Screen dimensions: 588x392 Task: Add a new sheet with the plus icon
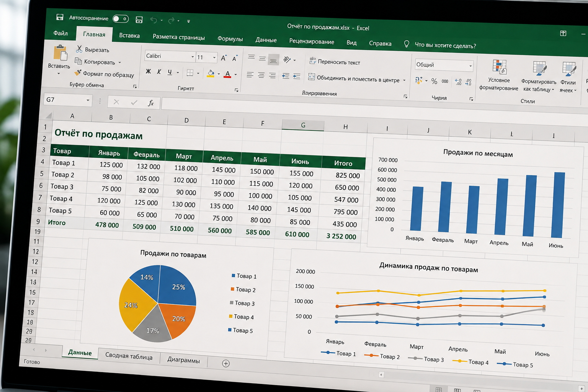(226, 363)
